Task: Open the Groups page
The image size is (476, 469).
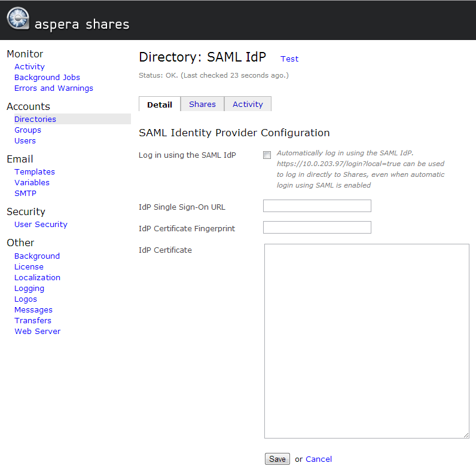Action: coord(28,130)
